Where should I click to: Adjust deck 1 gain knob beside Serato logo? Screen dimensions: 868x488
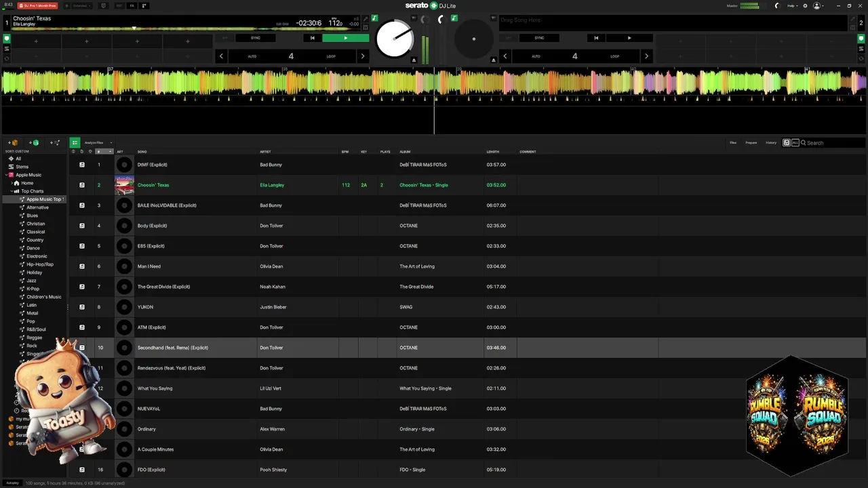coord(425,20)
